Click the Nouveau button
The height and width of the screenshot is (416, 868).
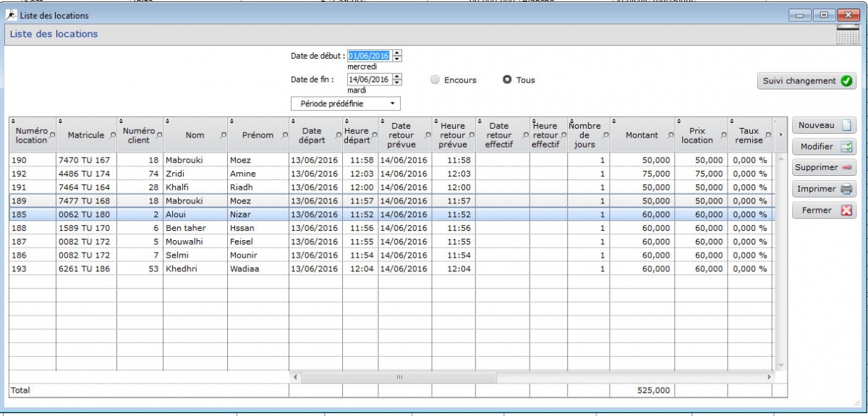pyautogui.click(x=825, y=126)
